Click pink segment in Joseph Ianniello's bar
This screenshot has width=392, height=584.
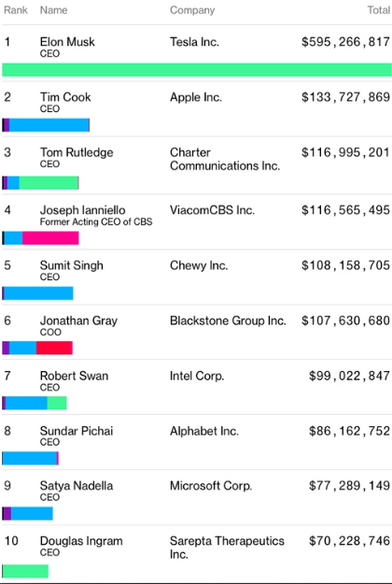pos(50,238)
